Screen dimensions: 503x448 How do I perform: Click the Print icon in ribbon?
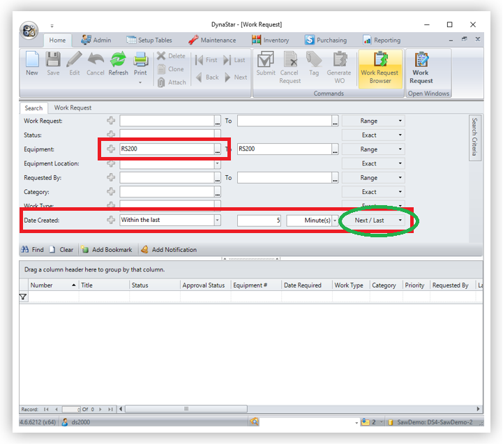(140, 63)
